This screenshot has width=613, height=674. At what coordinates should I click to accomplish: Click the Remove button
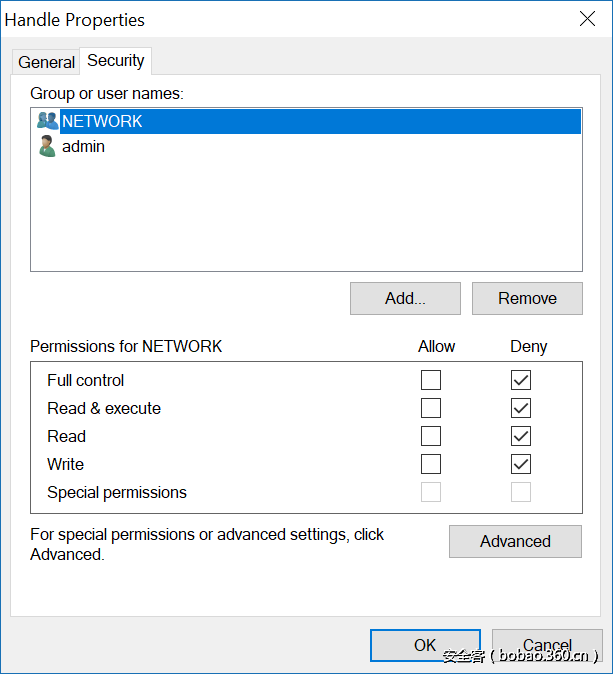tap(527, 298)
